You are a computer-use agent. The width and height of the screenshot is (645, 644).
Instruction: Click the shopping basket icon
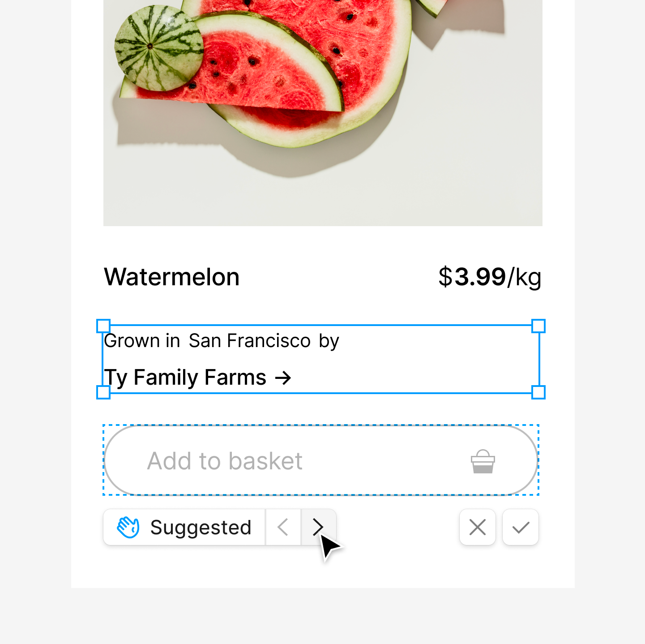click(x=482, y=461)
